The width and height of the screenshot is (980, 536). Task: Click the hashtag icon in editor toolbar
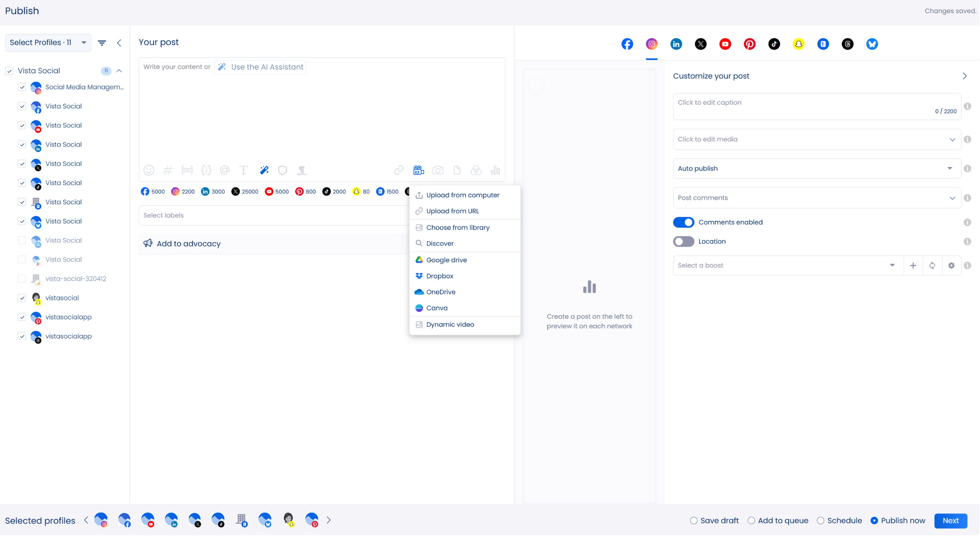[168, 170]
